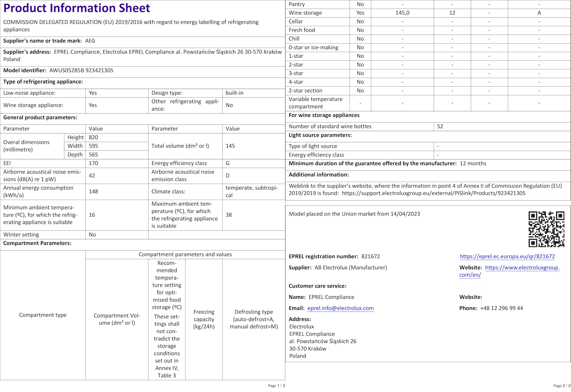Click the Number of standard wine bottles value 52

[440, 127]
